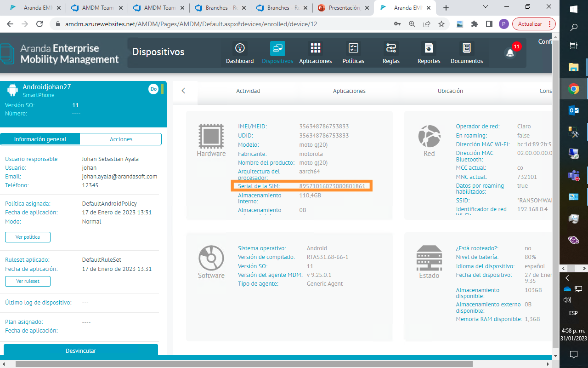The width and height of the screenshot is (588, 368).
Task: Switch to the Acciones tab
Action: (x=121, y=139)
